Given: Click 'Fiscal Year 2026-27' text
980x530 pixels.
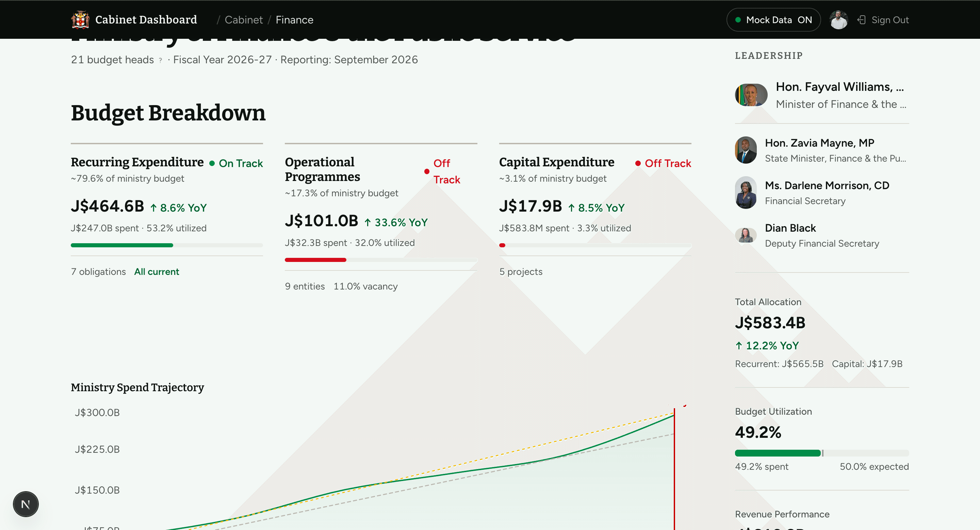Looking at the screenshot, I should click(223, 60).
